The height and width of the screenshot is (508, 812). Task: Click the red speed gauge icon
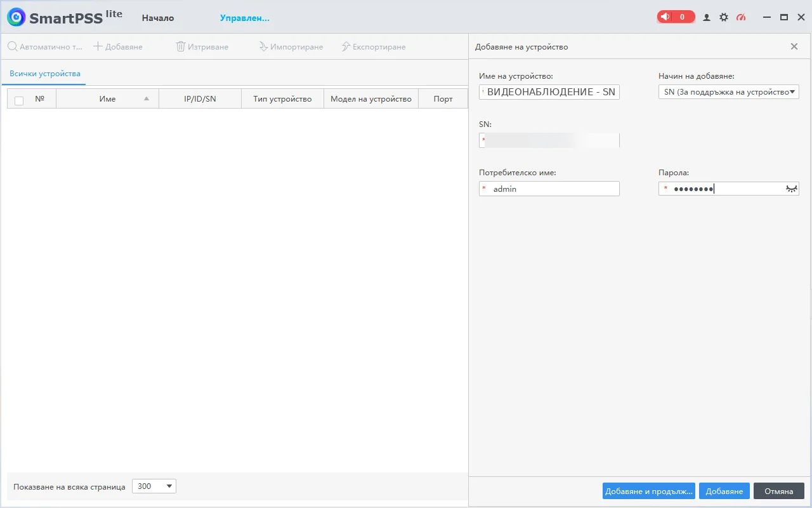point(741,18)
